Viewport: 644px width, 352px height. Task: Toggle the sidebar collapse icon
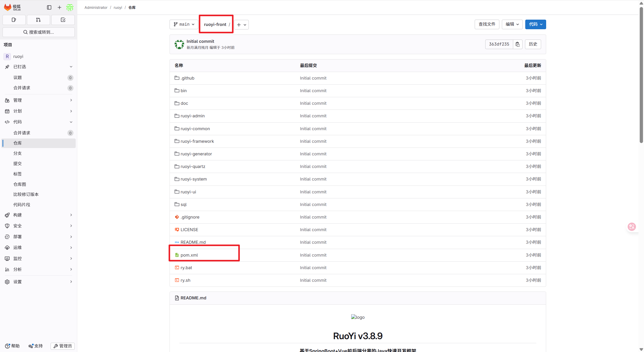[49, 7]
